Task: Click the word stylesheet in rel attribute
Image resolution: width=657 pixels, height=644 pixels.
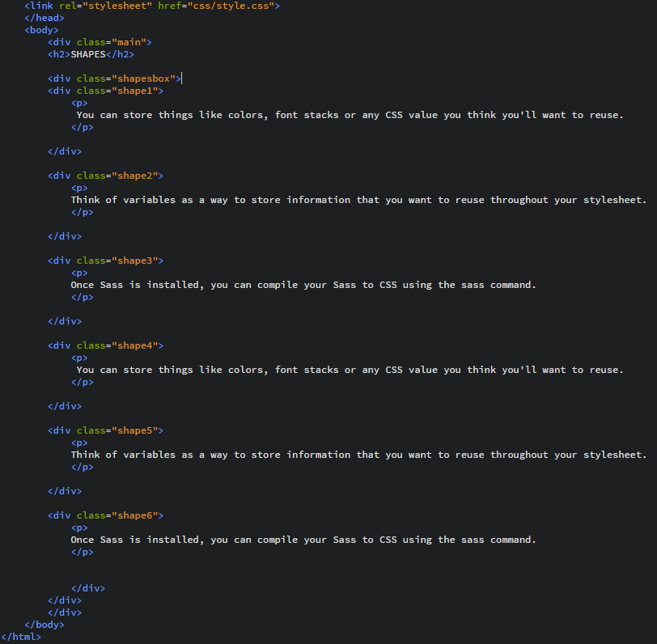Action: click(117, 6)
